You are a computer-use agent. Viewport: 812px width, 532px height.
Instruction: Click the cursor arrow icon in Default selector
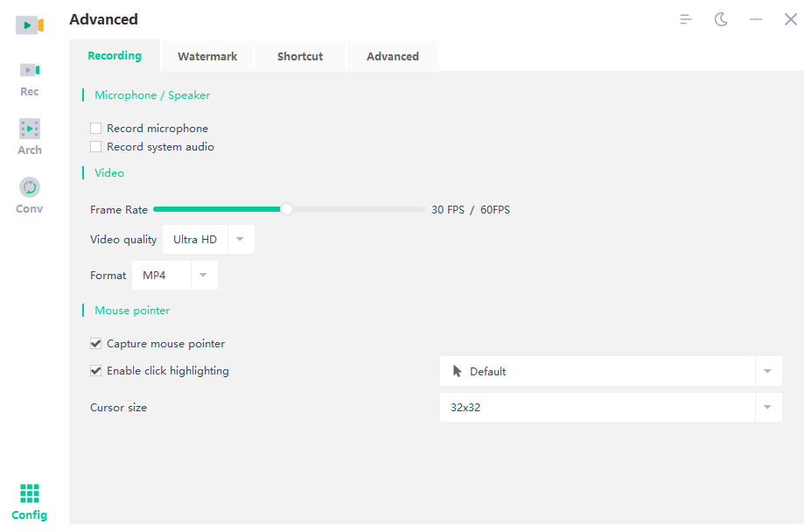456,371
